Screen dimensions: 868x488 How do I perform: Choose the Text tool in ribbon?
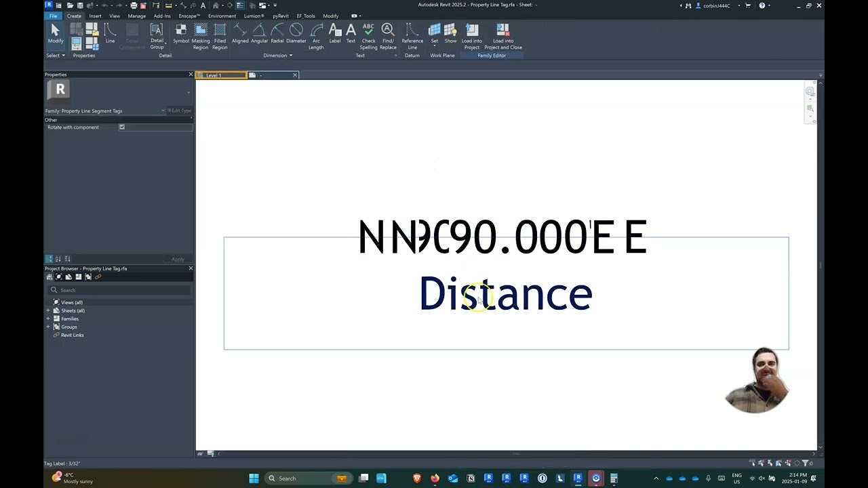(x=351, y=33)
